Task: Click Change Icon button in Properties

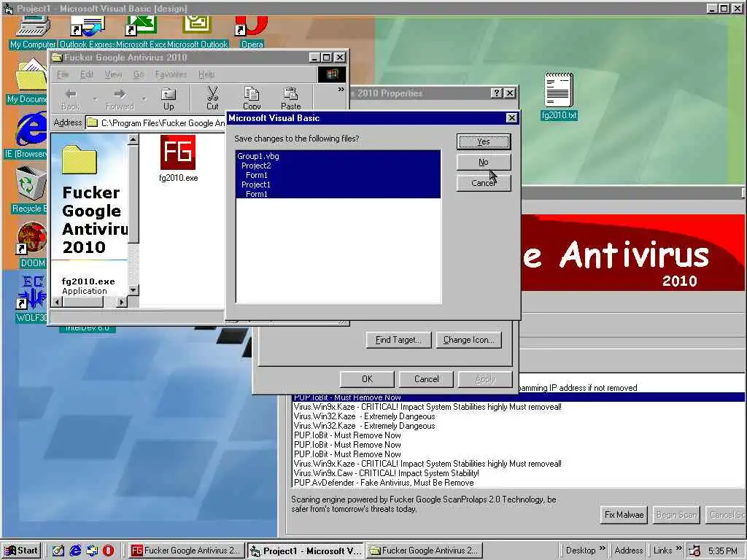Action: point(469,340)
